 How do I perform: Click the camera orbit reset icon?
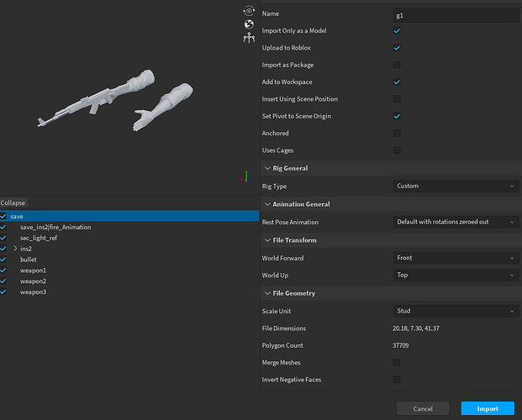pyautogui.click(x=248, y=10)
